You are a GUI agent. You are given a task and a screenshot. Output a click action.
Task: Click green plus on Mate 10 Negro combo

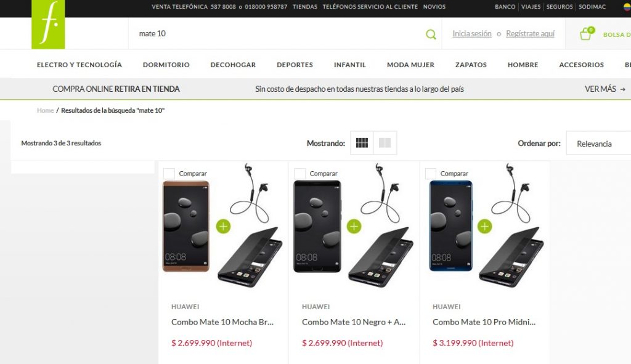point(354,227)
